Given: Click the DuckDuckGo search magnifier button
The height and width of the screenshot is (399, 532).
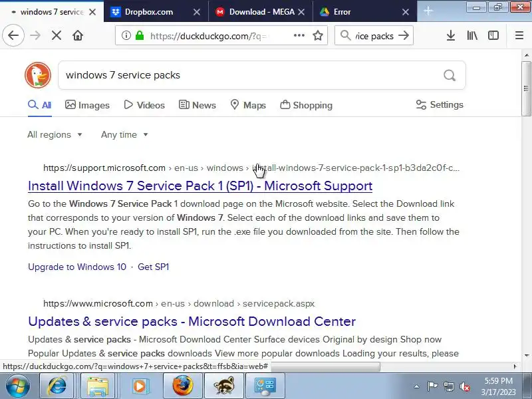Looking at the screenshot, I should 450,75.
